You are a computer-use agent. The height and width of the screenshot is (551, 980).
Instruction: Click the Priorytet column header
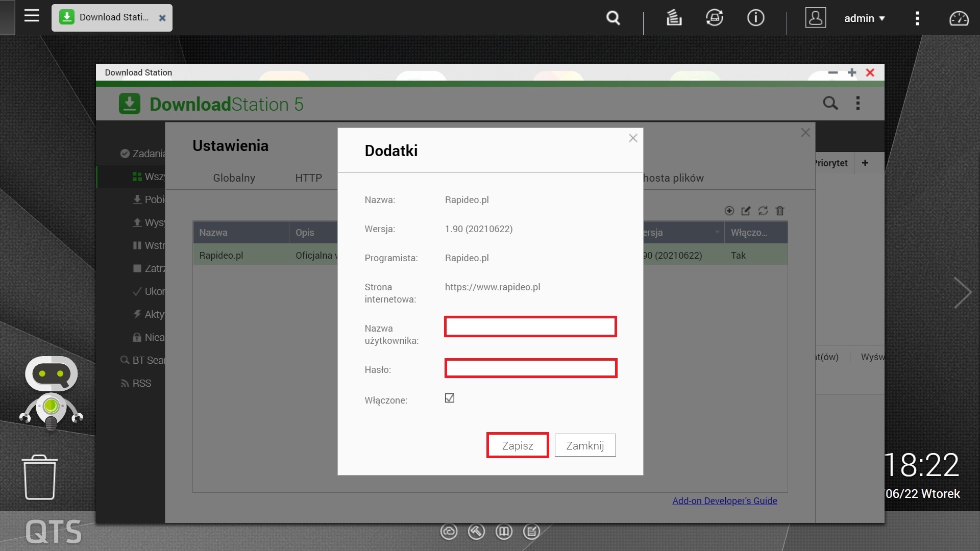point(831,163)
